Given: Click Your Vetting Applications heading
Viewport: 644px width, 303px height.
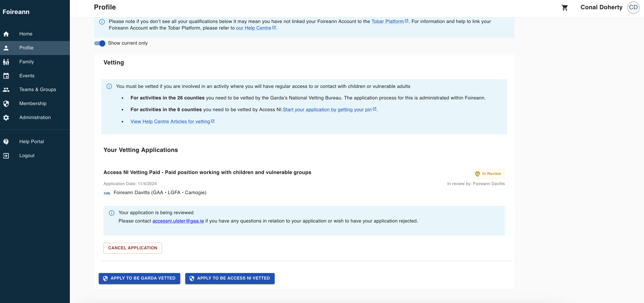Looking at the screenshot, I should [x=141, y=150].
